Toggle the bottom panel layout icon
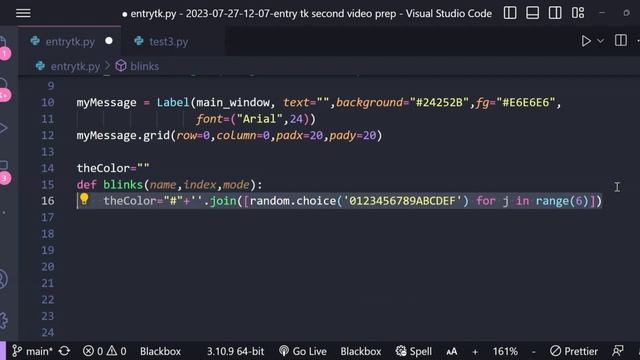Viewport: 640px width, 360px height. (x=532, y=13)
